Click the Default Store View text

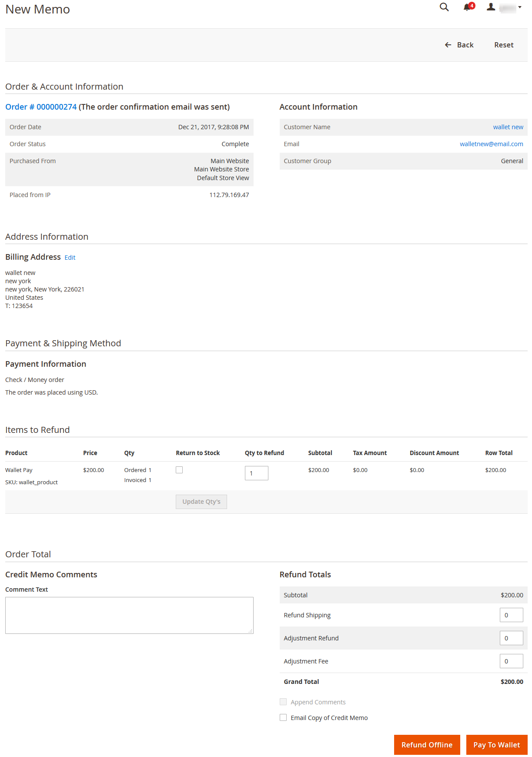pos(223,178)
